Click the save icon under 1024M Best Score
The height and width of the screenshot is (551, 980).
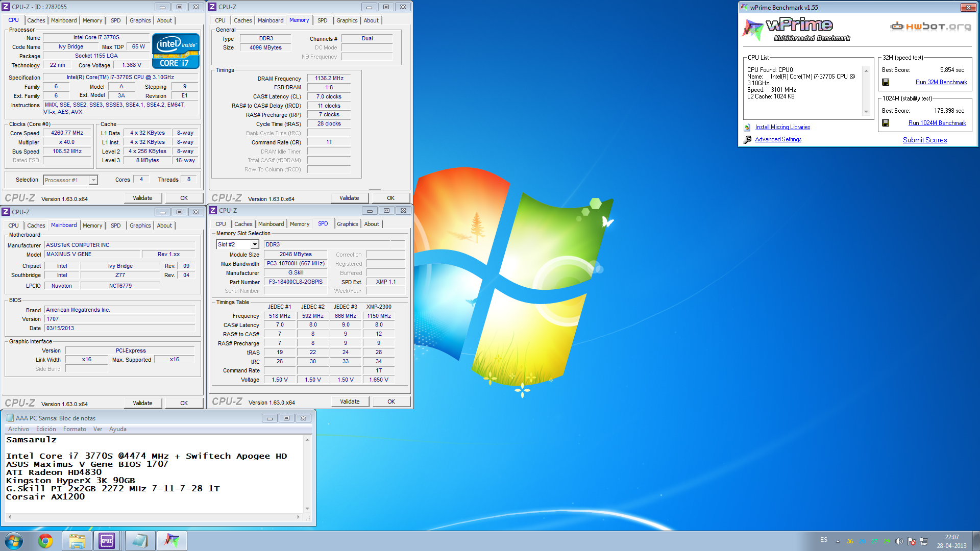click(x=886, y=123)
